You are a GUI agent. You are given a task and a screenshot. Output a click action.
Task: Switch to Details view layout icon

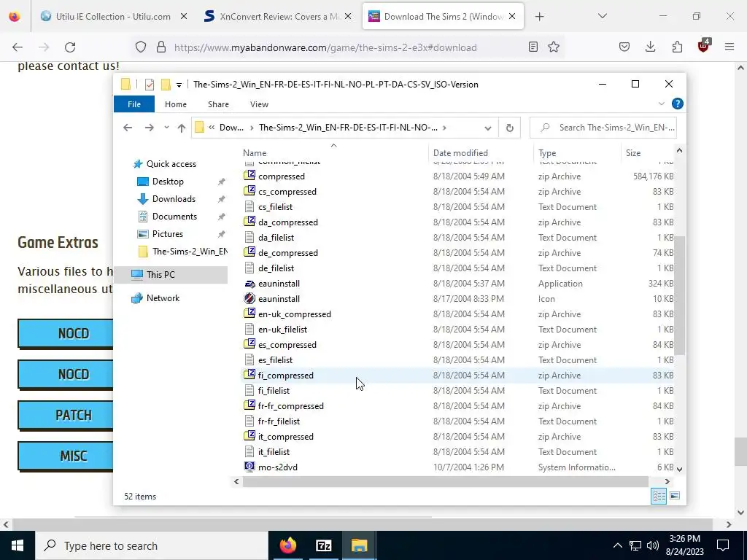(x=659, y=496)
